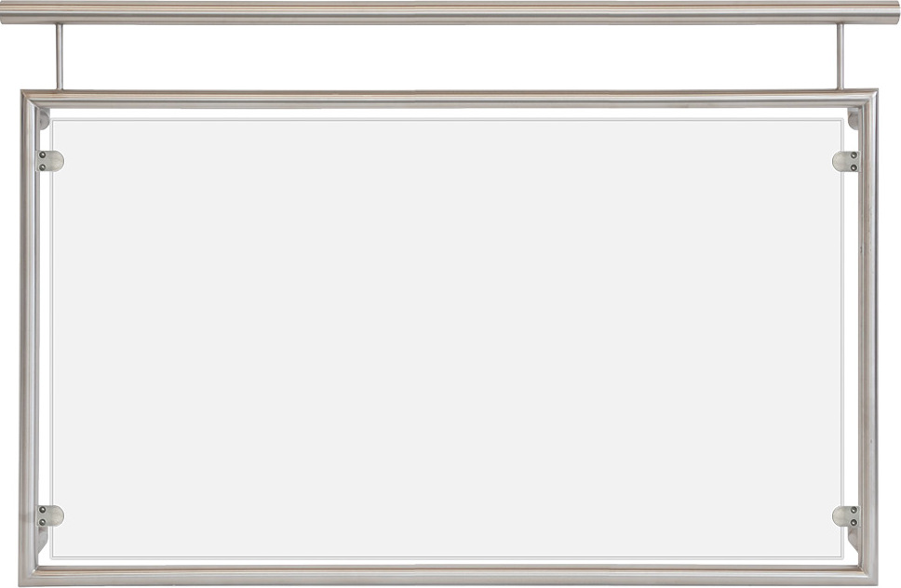The image size is (901, 588).
Task: Click the top-right glass clamp
Action: pyautogui.click(x=846, y=161)
